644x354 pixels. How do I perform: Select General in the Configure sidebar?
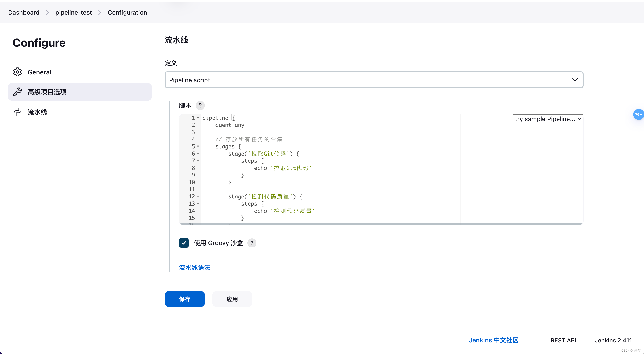click(80, 72)
